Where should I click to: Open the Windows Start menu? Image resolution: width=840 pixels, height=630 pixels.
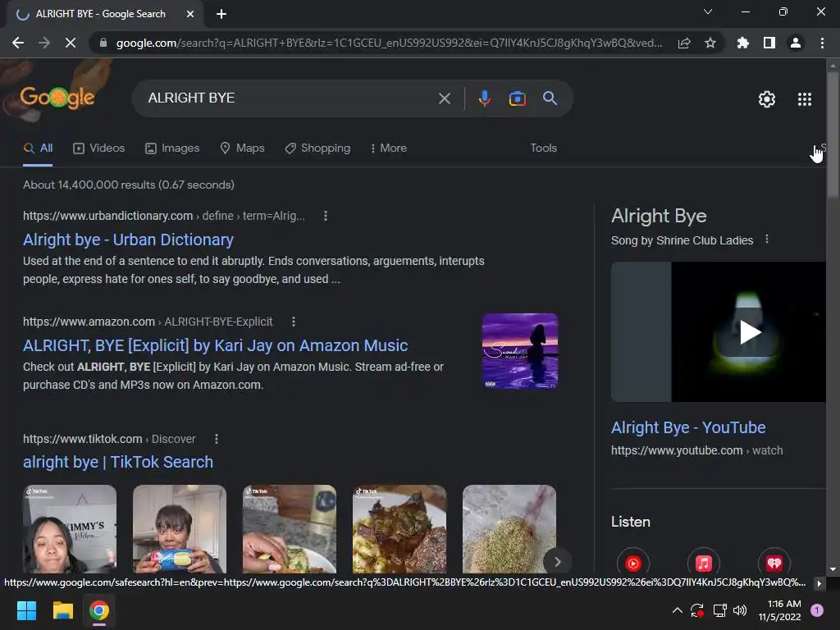(x=26, y=610)
